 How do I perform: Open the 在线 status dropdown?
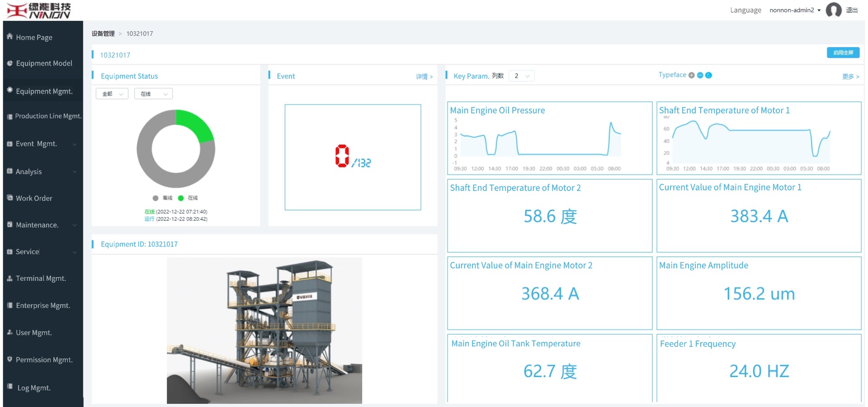[x=153, y=94]
